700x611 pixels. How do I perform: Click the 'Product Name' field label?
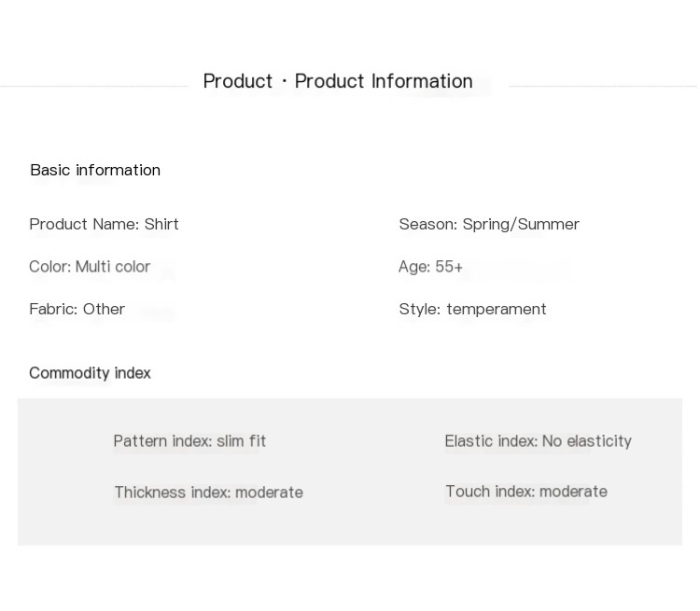[x=84, y=224]
